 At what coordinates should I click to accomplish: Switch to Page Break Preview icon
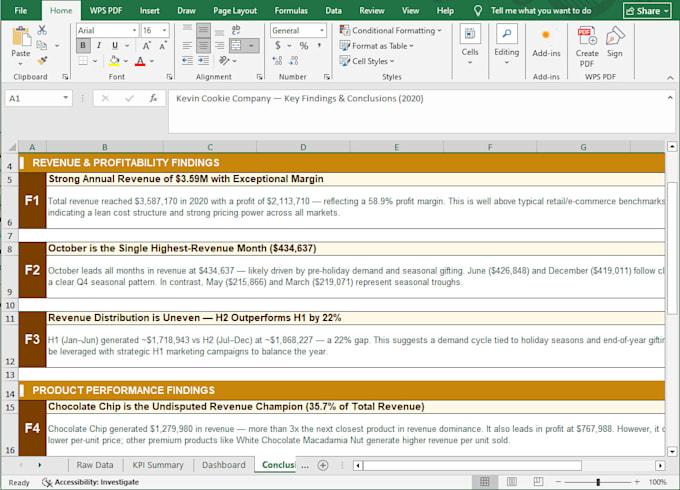pos(538,482)
